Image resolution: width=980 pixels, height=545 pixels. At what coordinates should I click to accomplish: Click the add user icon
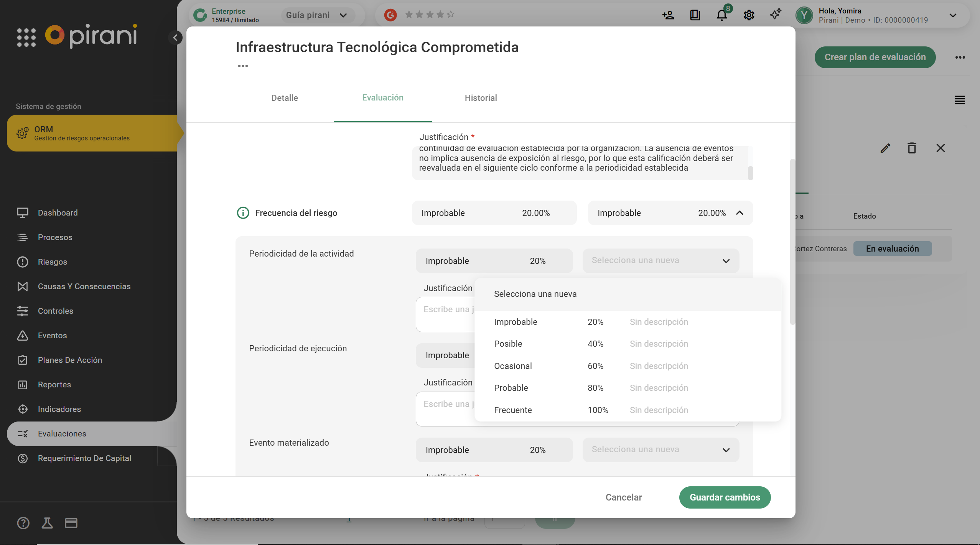tap(668, 15)
